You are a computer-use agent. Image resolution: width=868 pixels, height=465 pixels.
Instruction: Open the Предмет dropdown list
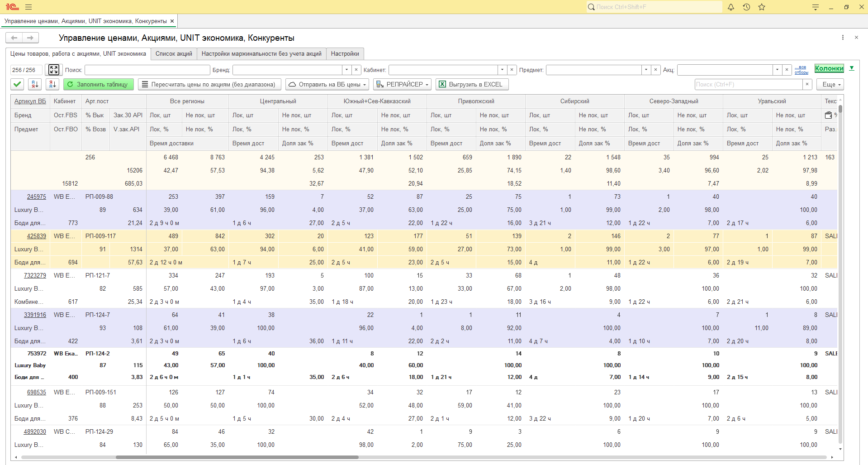(x=646, y=70)
